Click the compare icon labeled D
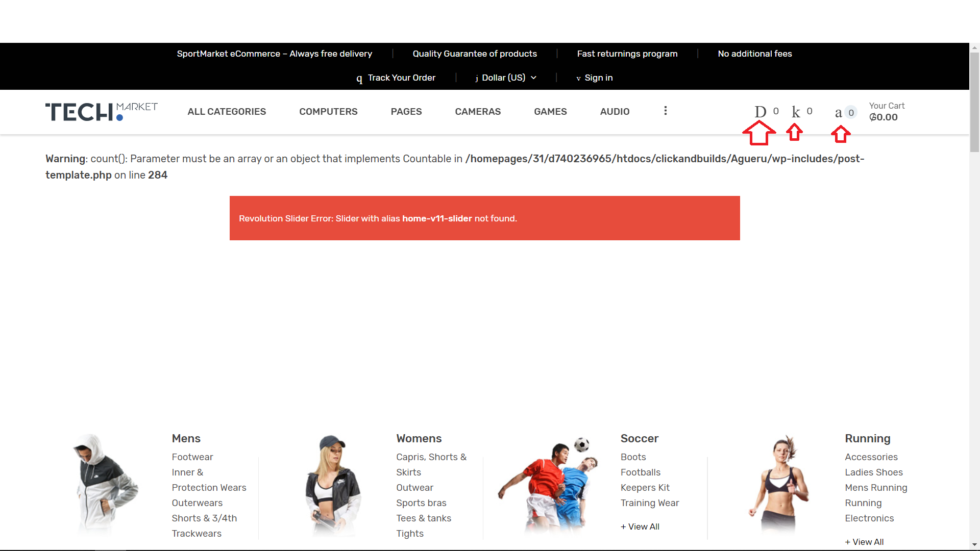Screen dimensions: 980x551 click(x=760, y=112)
